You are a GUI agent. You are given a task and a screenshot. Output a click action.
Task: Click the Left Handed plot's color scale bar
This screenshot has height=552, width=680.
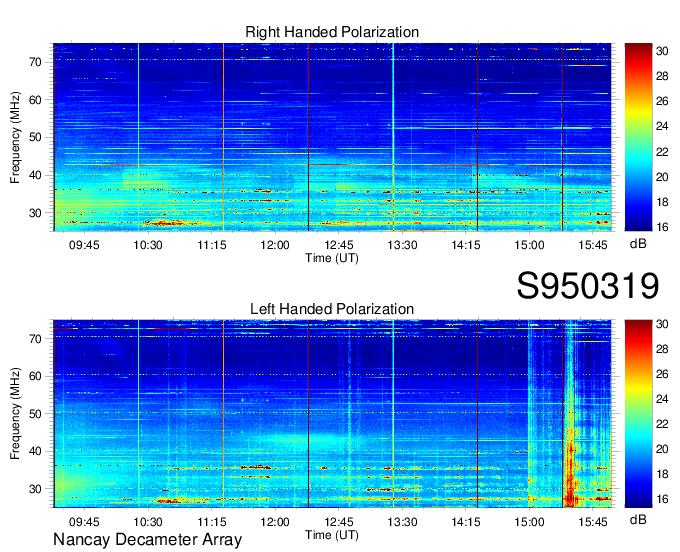(x=638, y=414)
